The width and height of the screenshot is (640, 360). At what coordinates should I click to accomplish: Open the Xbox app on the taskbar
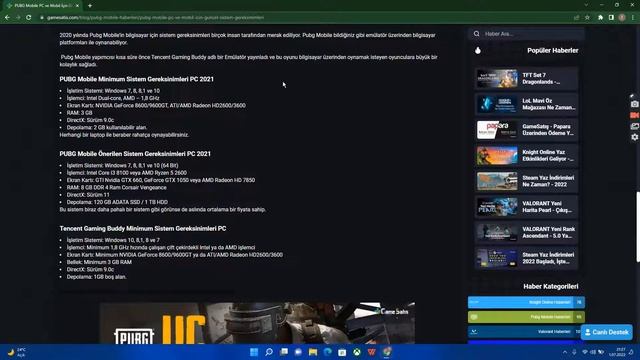tap(357, 352)
